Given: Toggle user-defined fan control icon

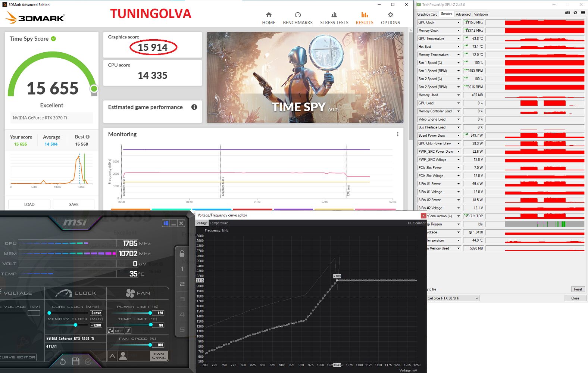Looking at the screenshot, I should click(123, 356).
